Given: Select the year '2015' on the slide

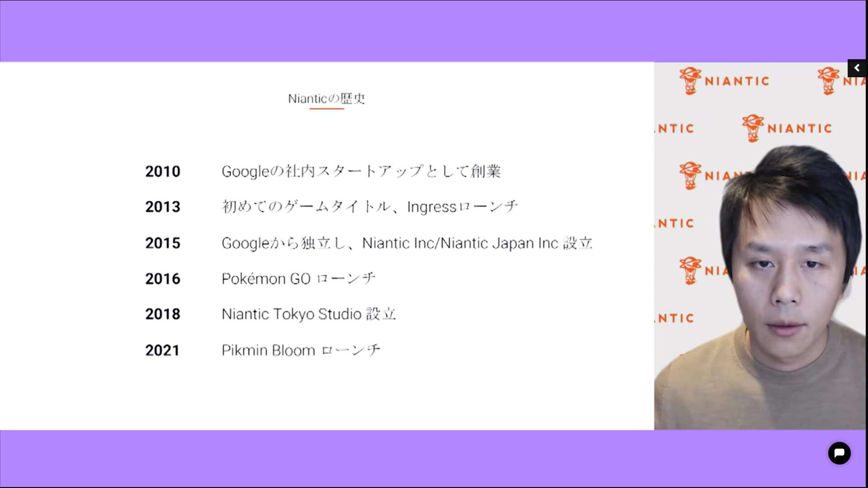Looking at the screenshot, I should (163, 243).
